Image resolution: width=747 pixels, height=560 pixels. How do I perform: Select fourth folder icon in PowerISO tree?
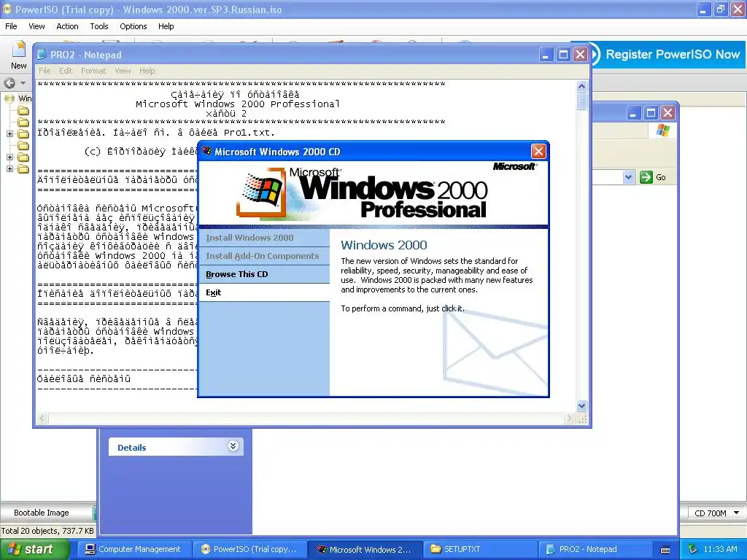point(23,146)
